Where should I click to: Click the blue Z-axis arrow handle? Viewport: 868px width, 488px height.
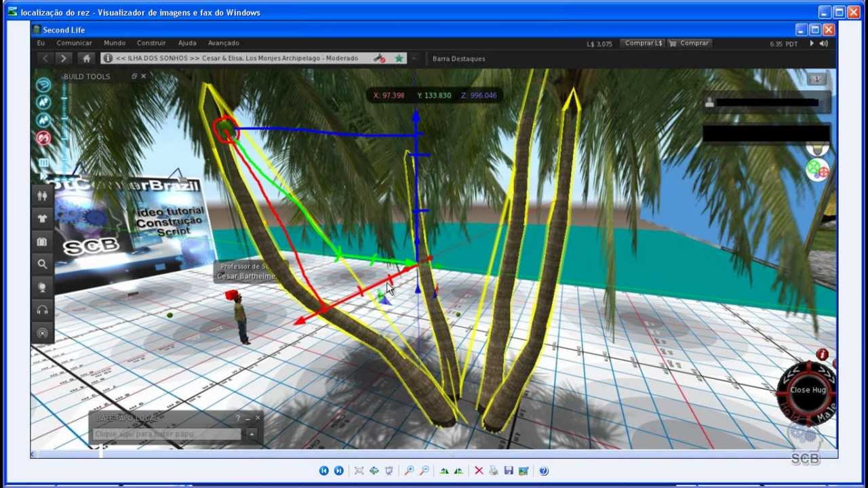[x=416, y=117]
